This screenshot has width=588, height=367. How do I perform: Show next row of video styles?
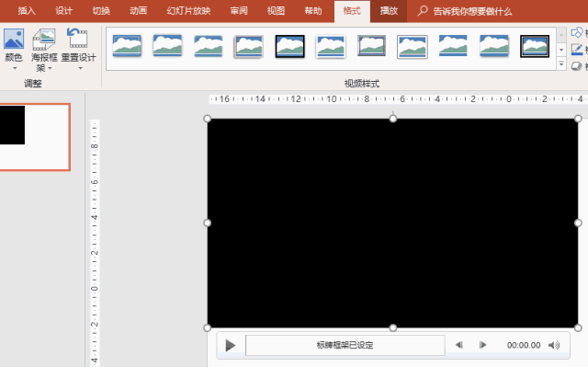tap(561, 50)
